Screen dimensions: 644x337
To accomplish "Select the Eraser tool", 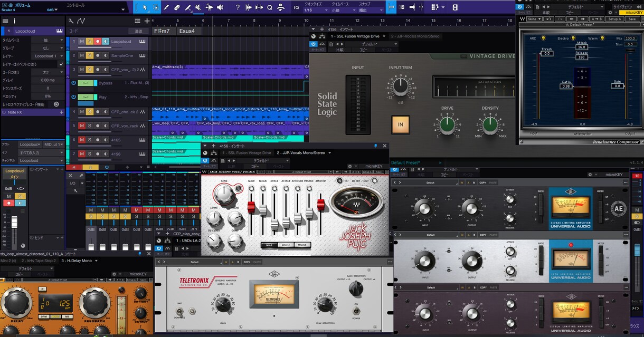I will point(177,7).
